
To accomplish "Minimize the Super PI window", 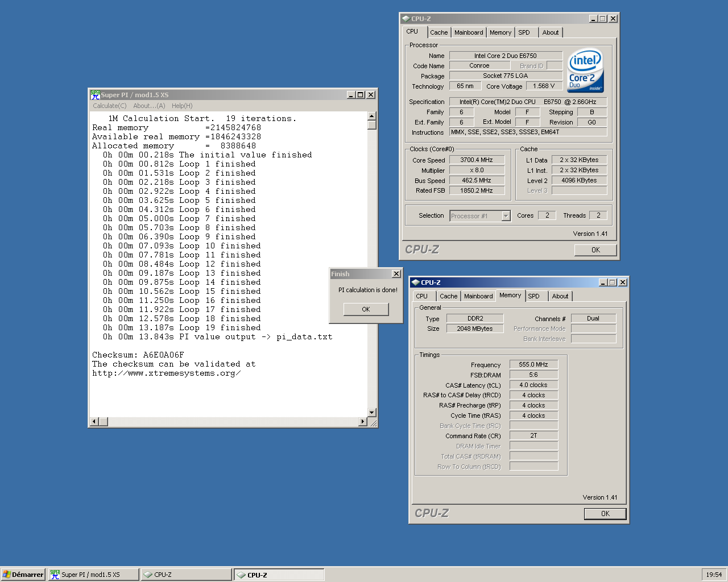I will pyautogui.click(x=351, y=95).
